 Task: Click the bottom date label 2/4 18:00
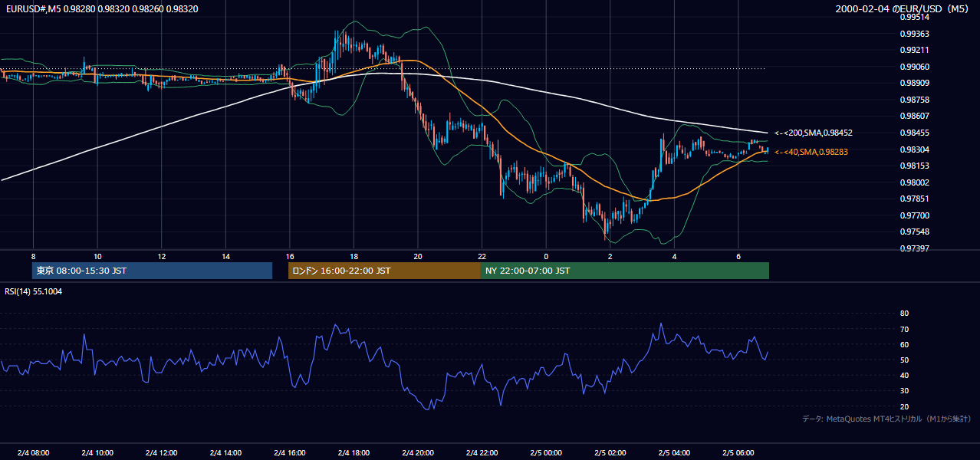click(x=354, y=452)
